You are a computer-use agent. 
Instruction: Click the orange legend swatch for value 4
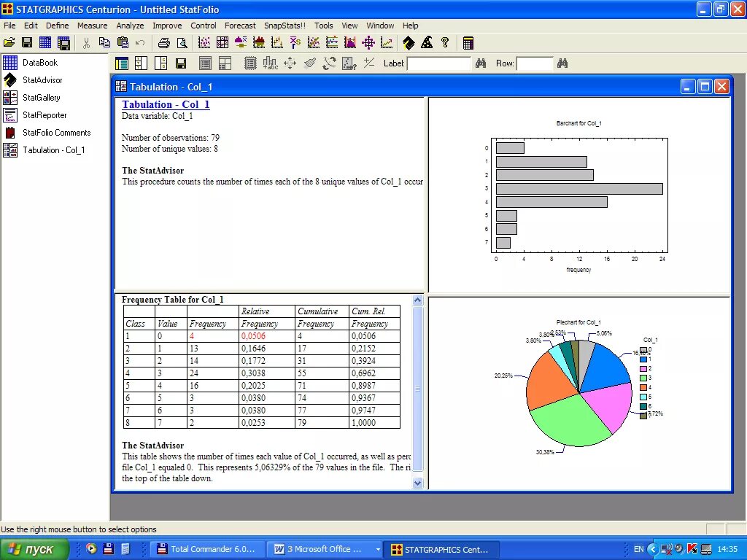click(643, 388)
